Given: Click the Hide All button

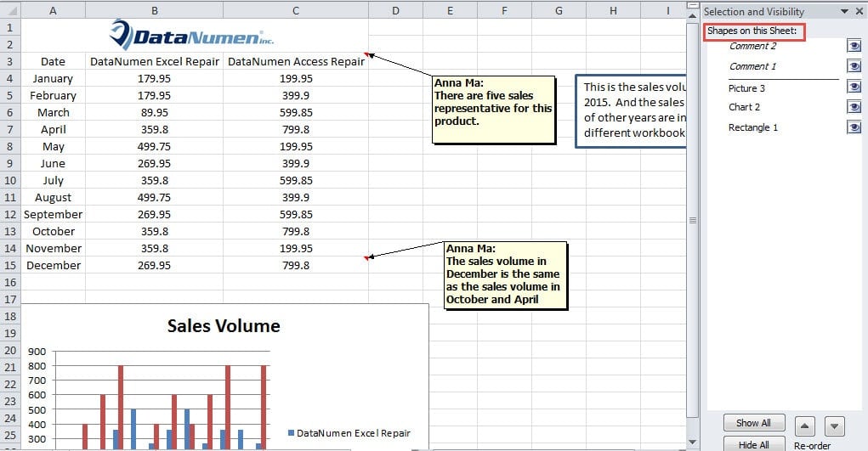Looking at the screenshot, I should click(754, 444).
